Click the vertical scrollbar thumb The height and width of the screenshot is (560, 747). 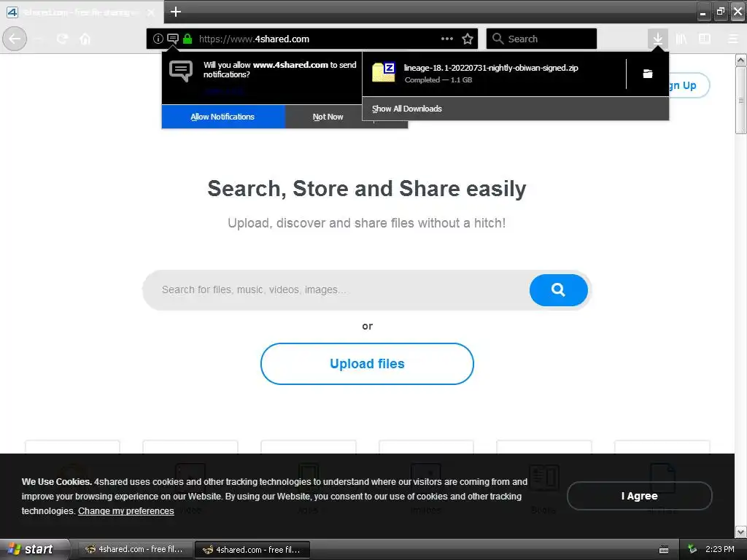coord(741,101)
